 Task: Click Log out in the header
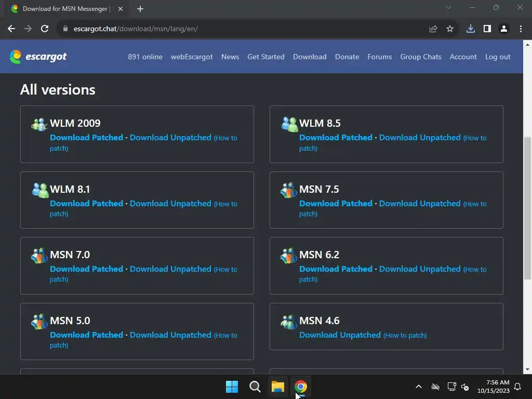498,57
